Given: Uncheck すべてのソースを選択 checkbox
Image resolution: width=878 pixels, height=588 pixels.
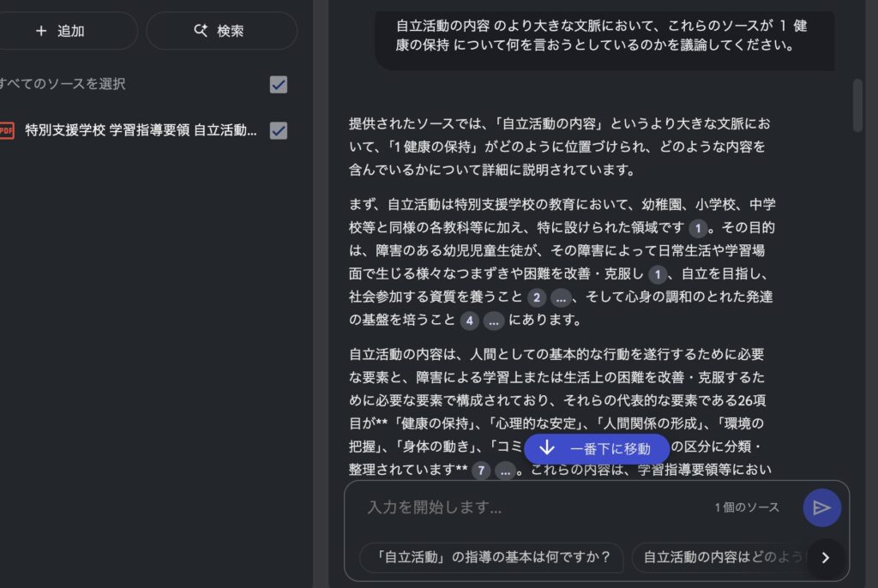Looking at the screenshot, I should [279, 85].
